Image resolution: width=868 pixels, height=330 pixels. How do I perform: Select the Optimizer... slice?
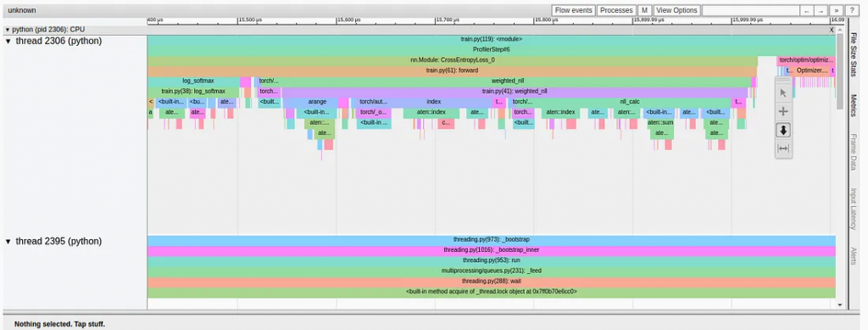click(x=812, y=70)
